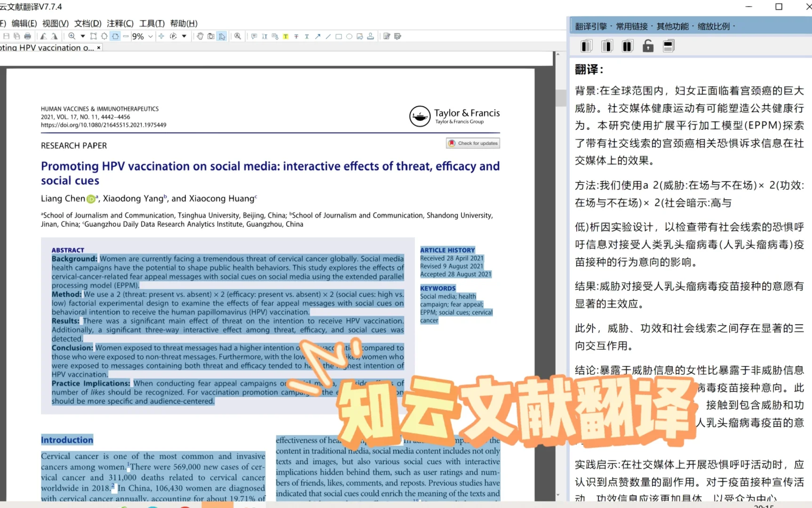
Task: Select the Strikethrough text tool
Action: [x=296, y=36]
